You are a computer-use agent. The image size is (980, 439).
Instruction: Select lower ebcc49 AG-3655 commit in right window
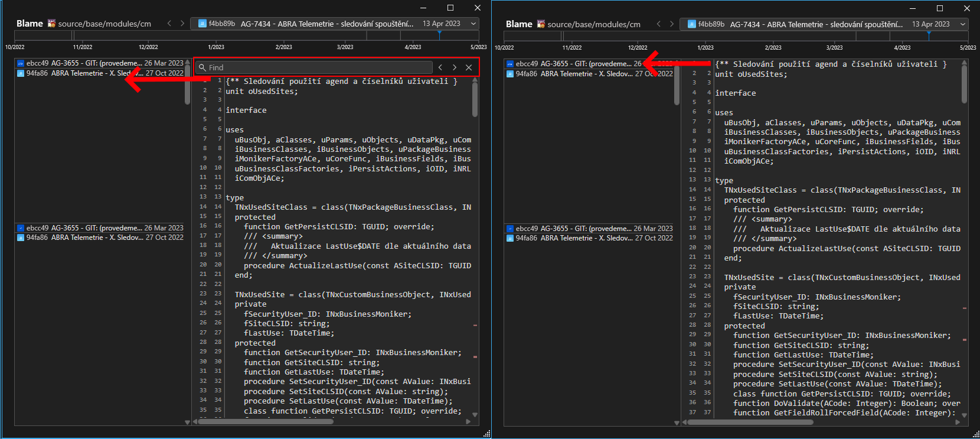click(589, 229)
